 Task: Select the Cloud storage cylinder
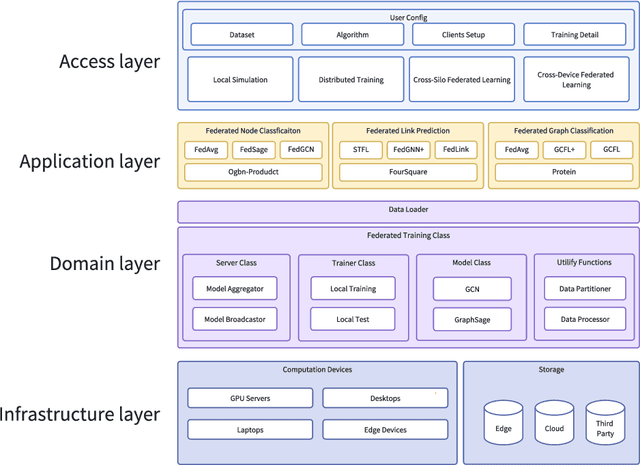pos(553,422)
